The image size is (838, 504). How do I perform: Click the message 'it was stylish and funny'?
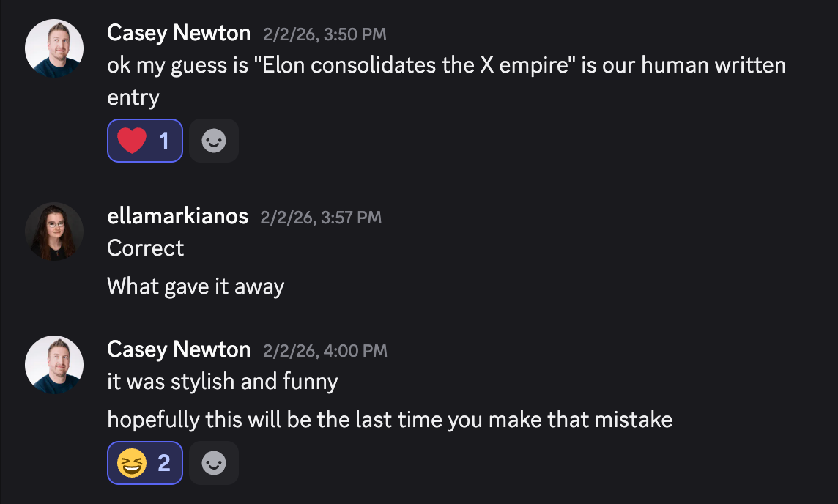[x=223, y=381]
